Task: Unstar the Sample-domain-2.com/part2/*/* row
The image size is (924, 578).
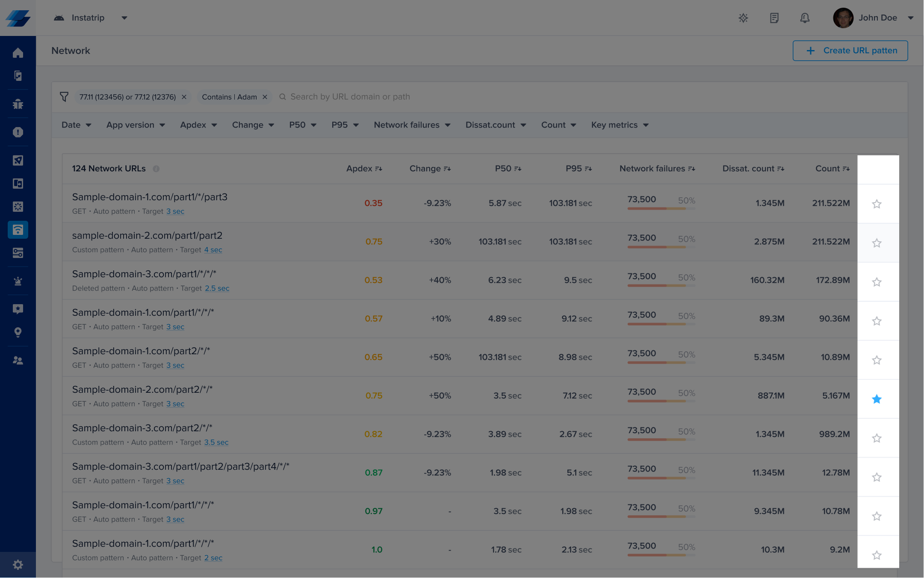Action: tap(877, 399)
